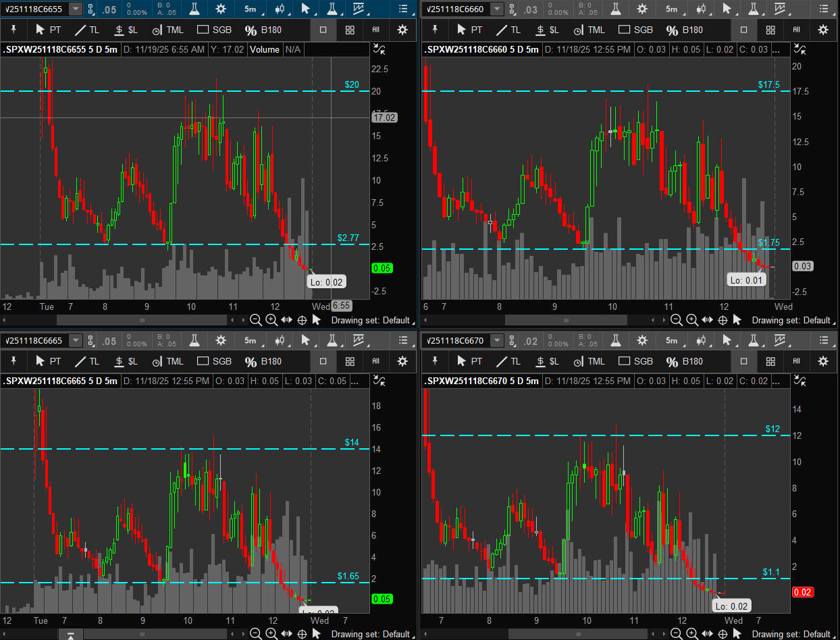
Task: Click zoom in magnifier under C6655 chart
Action: coord(271,320)
